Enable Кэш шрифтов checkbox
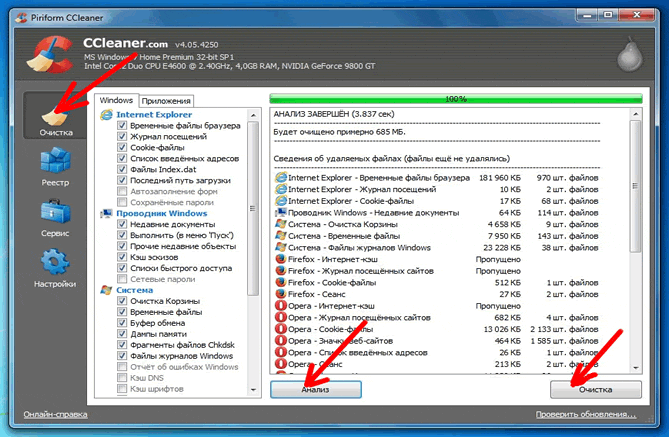 [x=122, y=389]
